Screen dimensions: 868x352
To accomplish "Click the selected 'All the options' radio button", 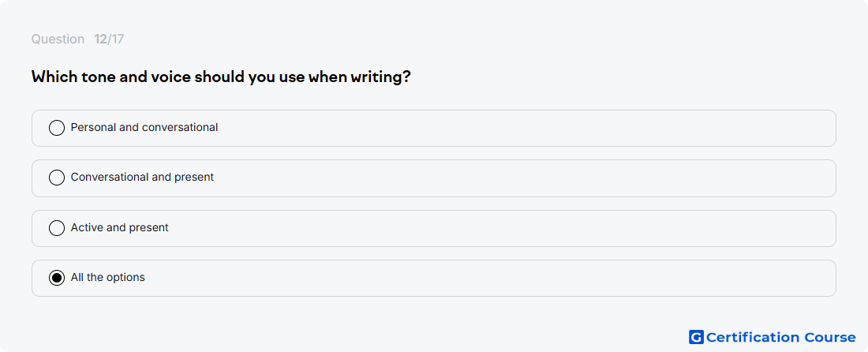I will [x=57, y=278].
